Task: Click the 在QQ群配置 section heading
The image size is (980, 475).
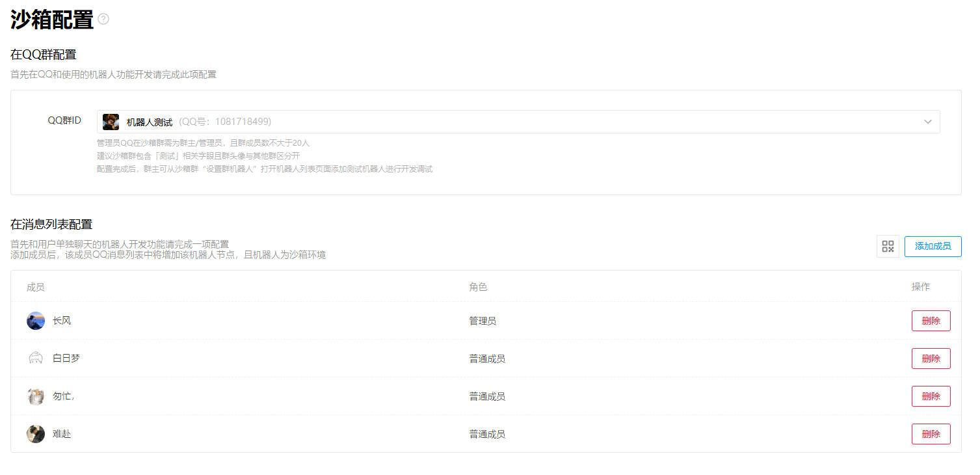Action: click(x=44, y=55)
